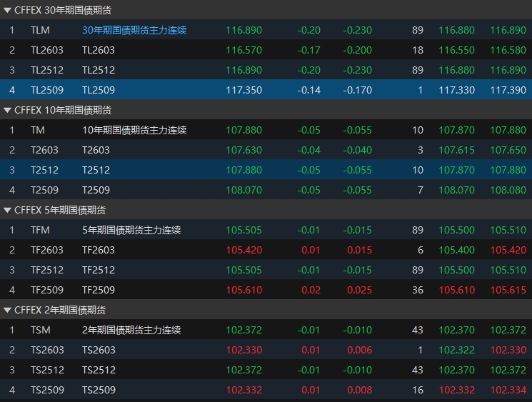Select the T2509 contract code
This screenshot has width=532, height=402.
point(44,190)
